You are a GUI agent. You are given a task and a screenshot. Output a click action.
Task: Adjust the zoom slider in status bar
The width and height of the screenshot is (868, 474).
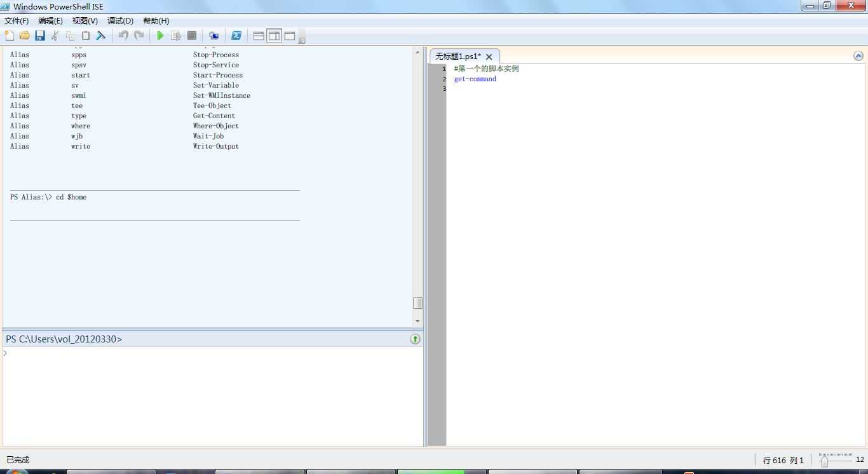(x=824, y=461)
